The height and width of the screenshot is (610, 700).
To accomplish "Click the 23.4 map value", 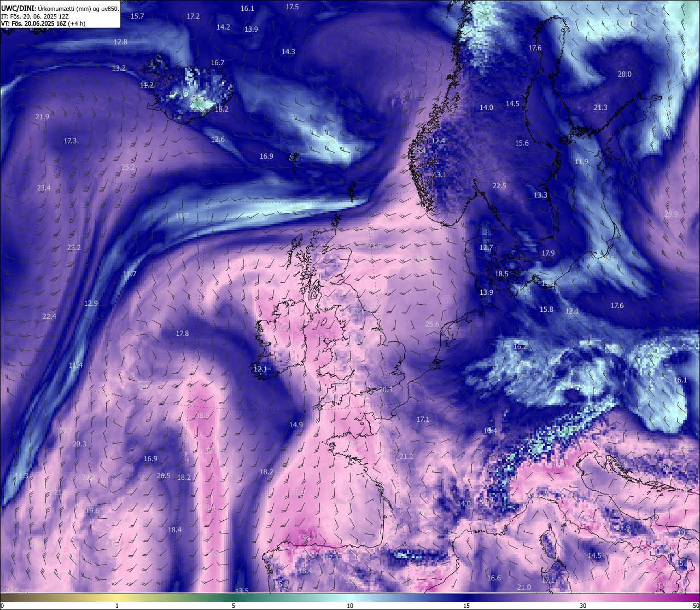I will click(44, 188).
